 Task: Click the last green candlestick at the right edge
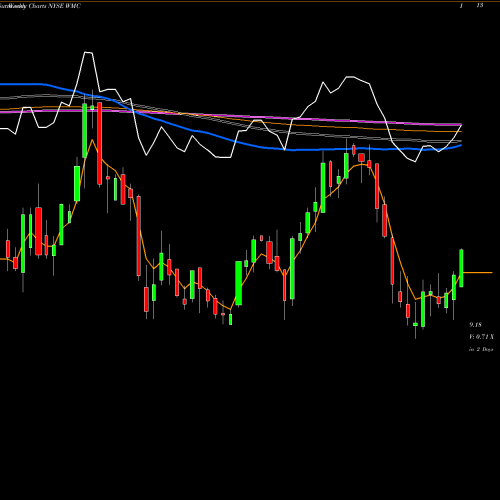(x=461, y=268)
